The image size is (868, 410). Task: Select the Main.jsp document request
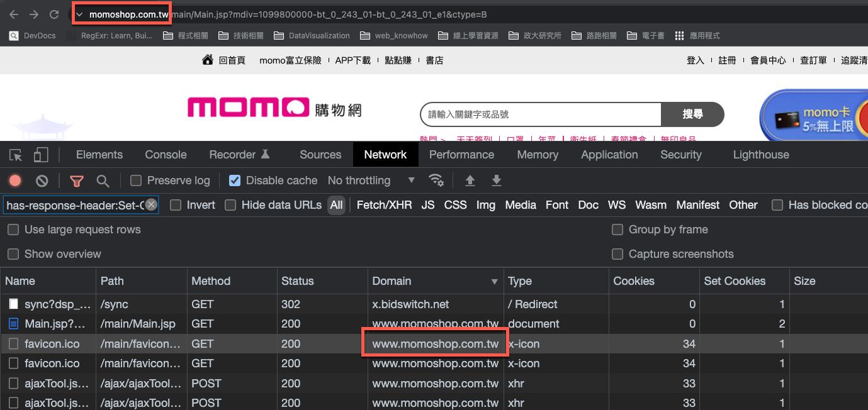[x=434, y=324]
